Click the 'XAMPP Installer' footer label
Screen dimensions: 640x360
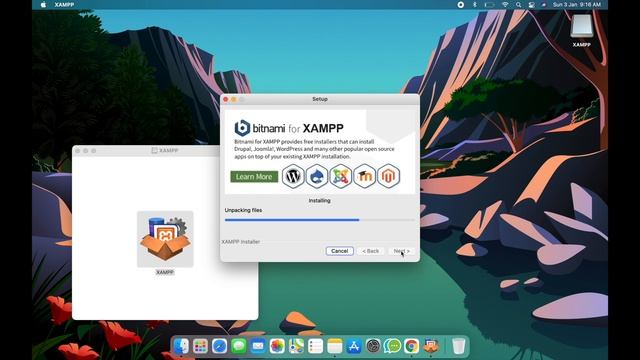click(241, 242)
